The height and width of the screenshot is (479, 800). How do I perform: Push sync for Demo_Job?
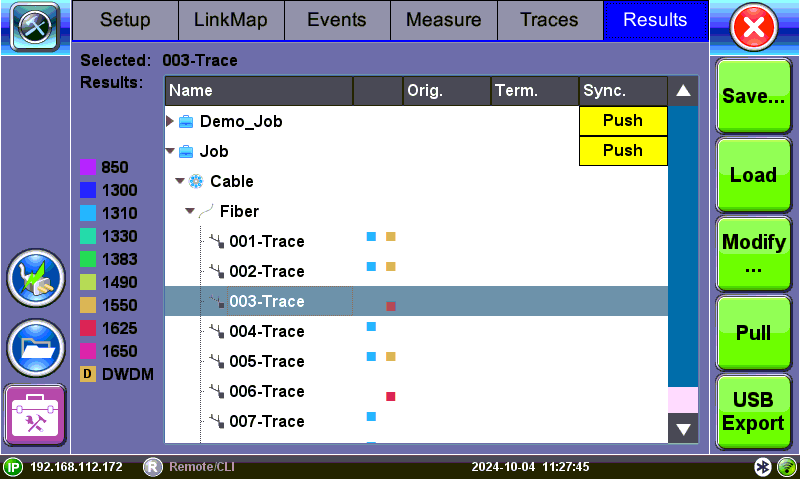point(623,121)
